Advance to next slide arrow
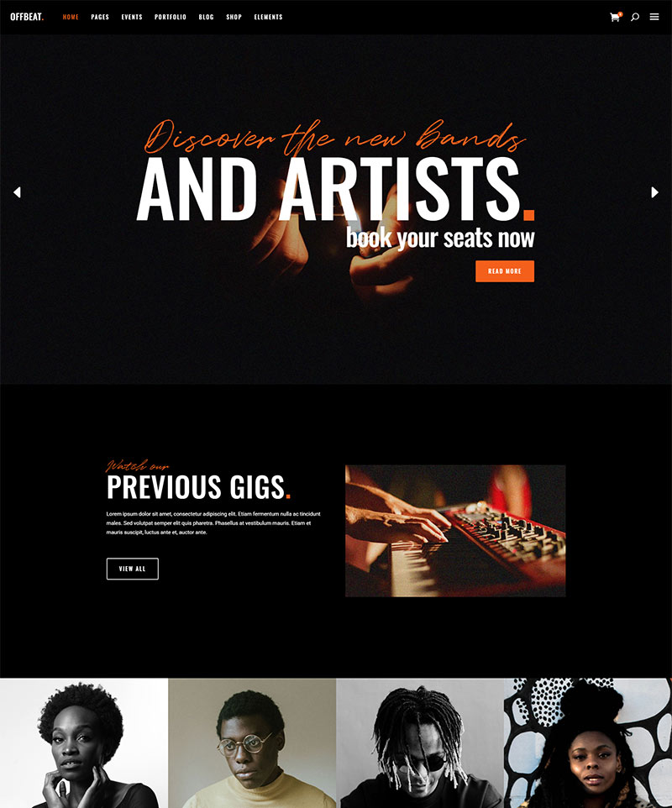The width and height of the screenshot is (672, 808). [x=654, y=192]
